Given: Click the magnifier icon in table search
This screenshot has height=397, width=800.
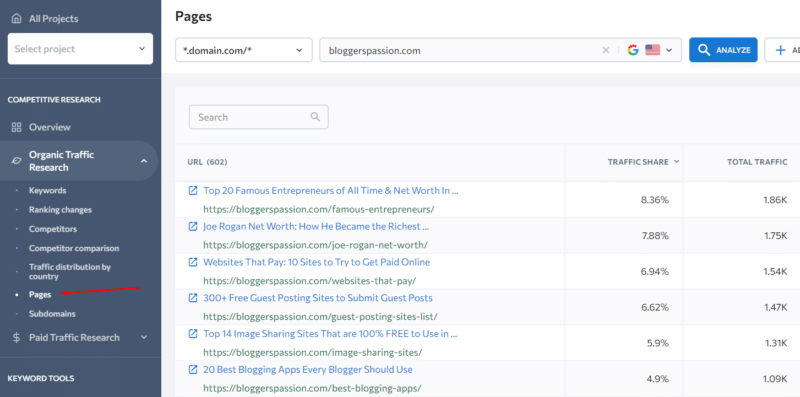Looking at the screenshot, I should (315, 117).
